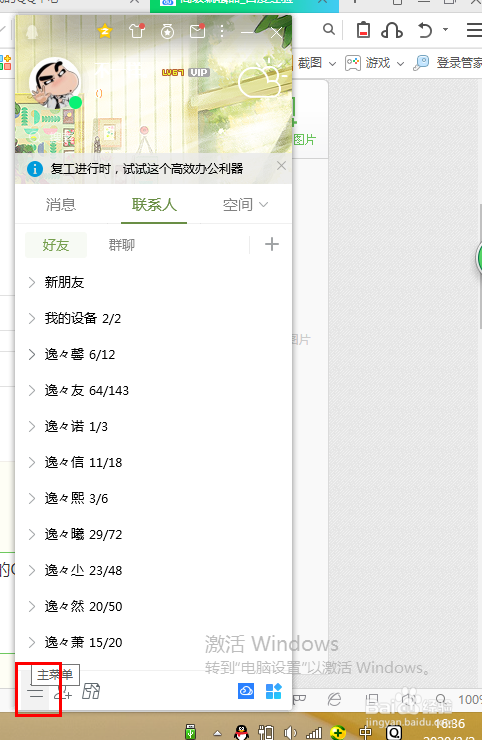Click the plus button beside 群聊
The height and width of the screenshot is (740, 482).
point(271,244)
